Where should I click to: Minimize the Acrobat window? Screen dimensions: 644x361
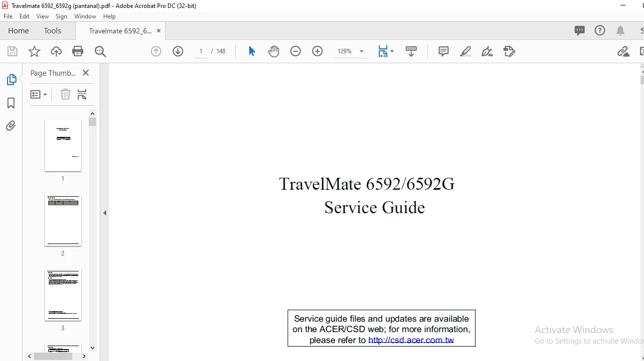(623, 5)
